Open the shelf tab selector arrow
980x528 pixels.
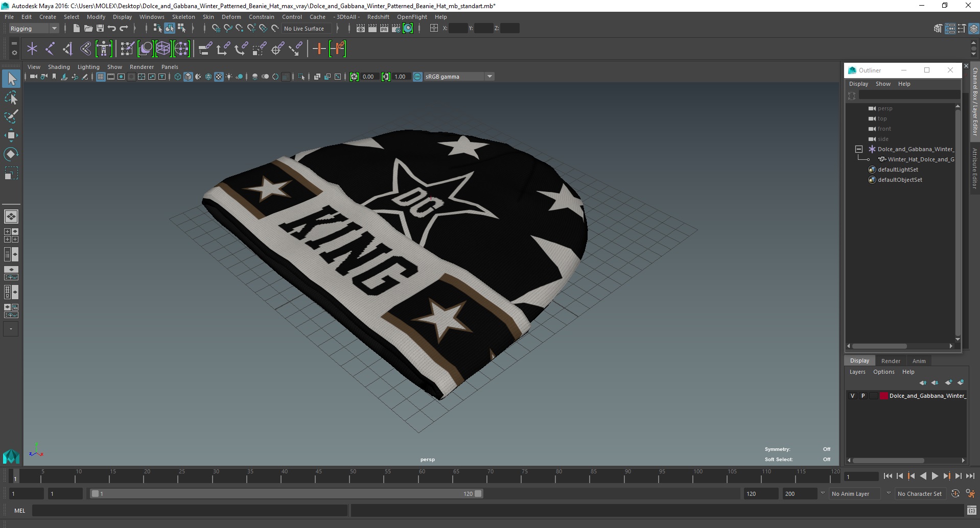tap(14, 44)
